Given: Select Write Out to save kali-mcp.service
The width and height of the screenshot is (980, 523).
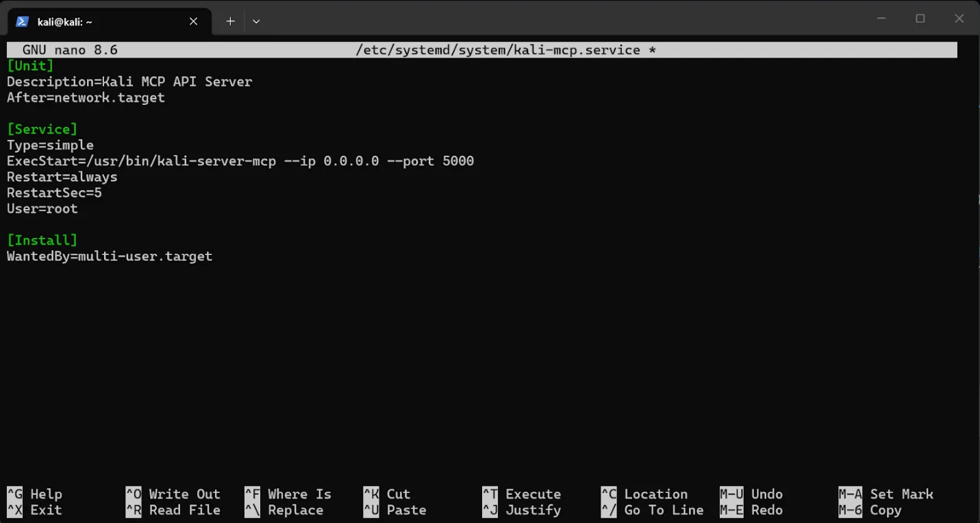Looking at the screenshot, I should [x=184, y=494].
